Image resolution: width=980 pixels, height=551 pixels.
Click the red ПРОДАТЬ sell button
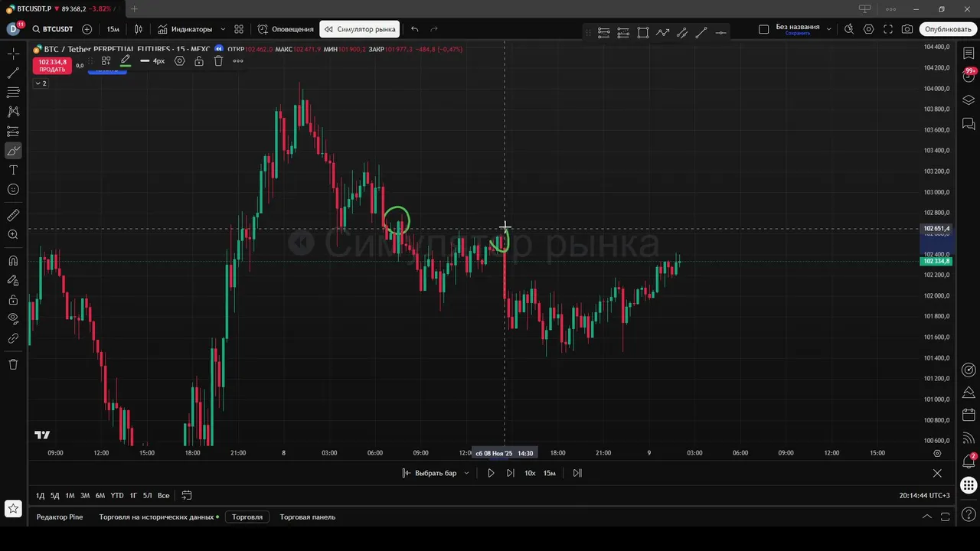52,65
